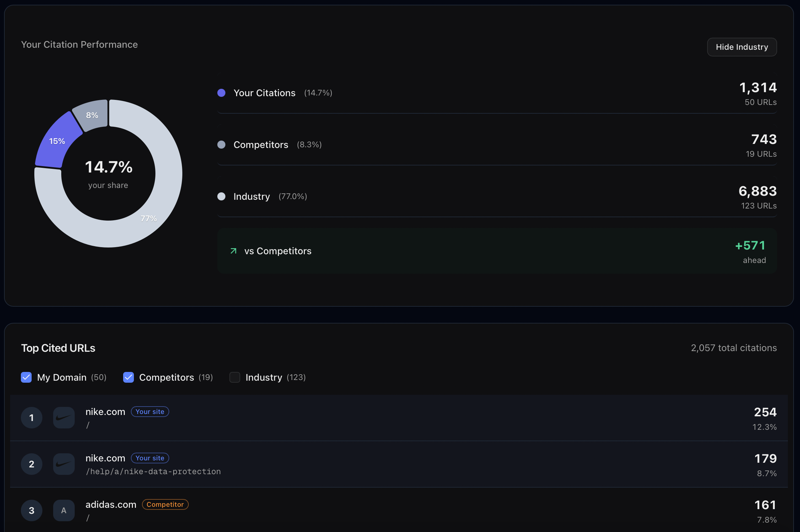This screenshot has width=800, height=532.
Task: Click the Hide Industry button
Action: coord(741,47)
